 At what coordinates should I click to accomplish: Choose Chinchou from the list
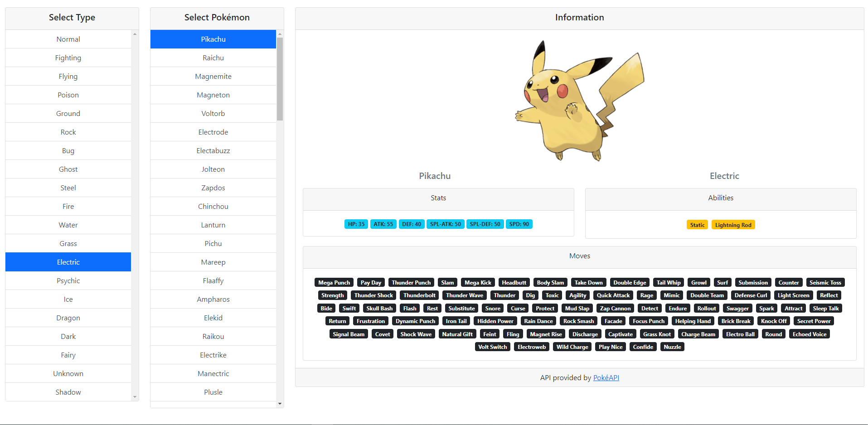click(213, 206)
